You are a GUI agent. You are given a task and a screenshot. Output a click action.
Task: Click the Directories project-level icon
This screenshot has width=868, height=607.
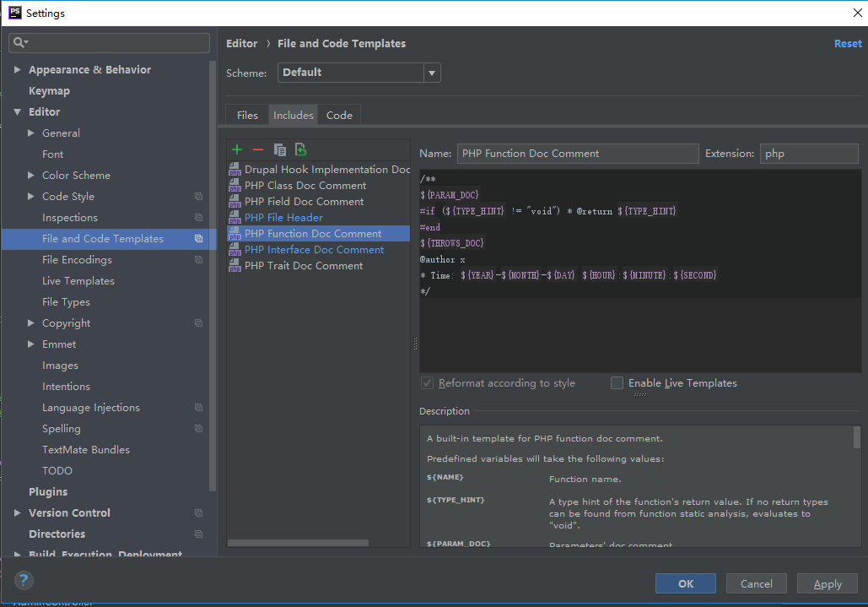coord(199,534)
